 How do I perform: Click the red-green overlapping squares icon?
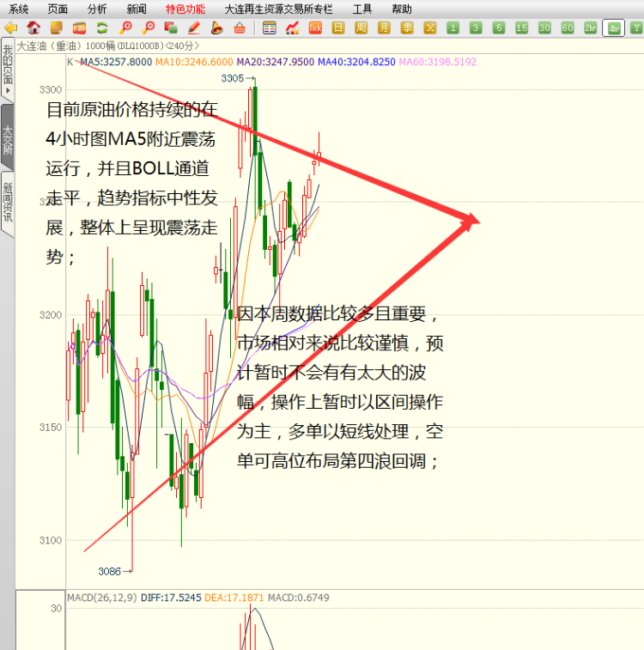point(171,28)
